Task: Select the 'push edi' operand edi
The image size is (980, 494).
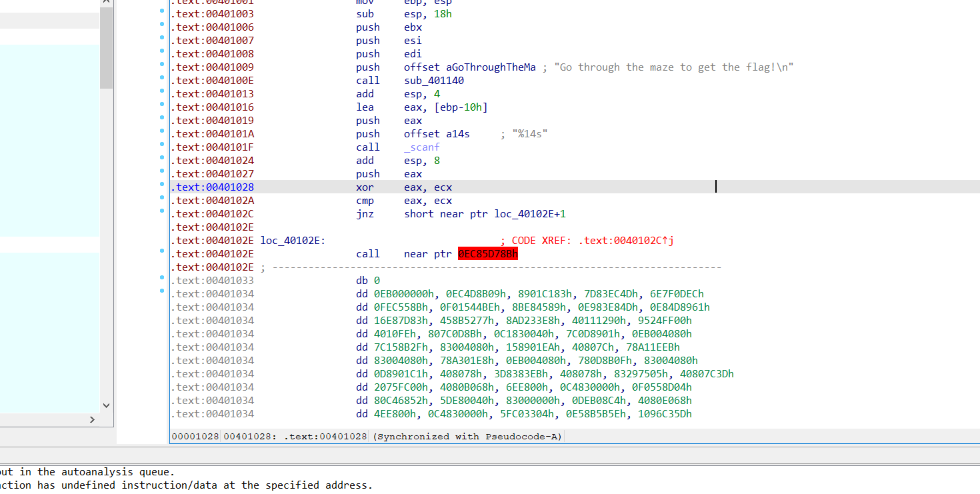Action: point(413,54)
